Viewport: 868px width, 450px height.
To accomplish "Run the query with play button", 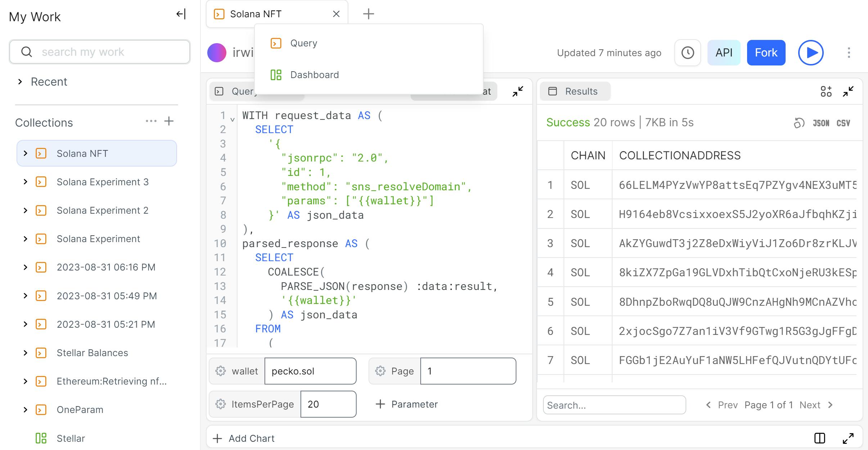I will [811, 53].
